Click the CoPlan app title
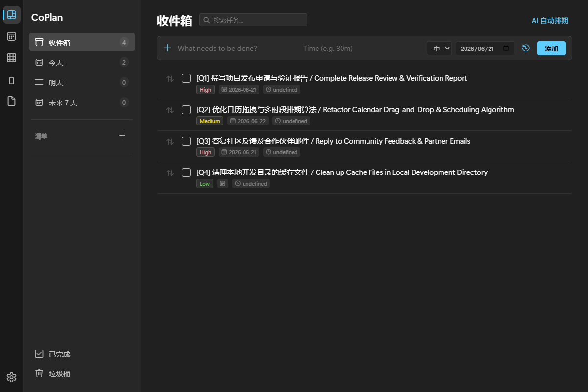 coord(47,17)
